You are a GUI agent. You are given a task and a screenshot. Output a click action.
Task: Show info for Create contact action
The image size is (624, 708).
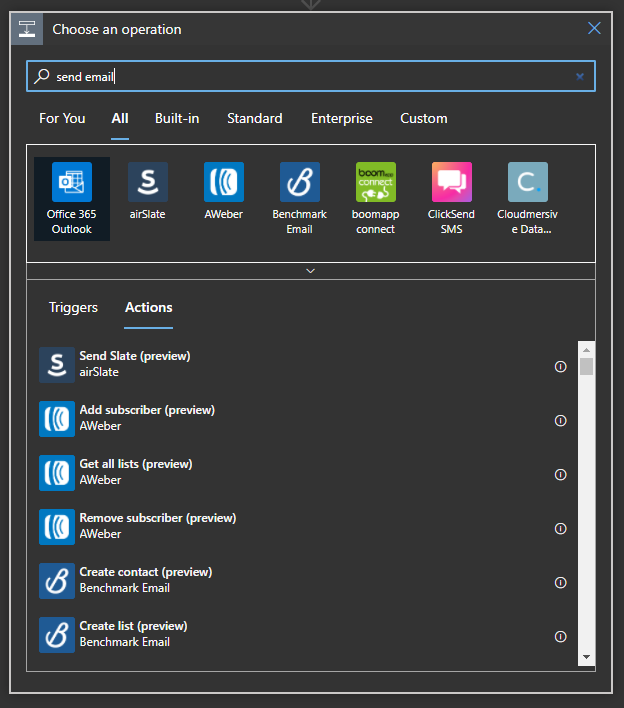tap(560, 583)
